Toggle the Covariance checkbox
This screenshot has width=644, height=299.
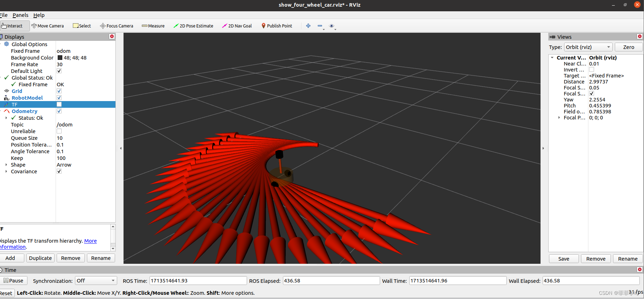pos(59,171)
